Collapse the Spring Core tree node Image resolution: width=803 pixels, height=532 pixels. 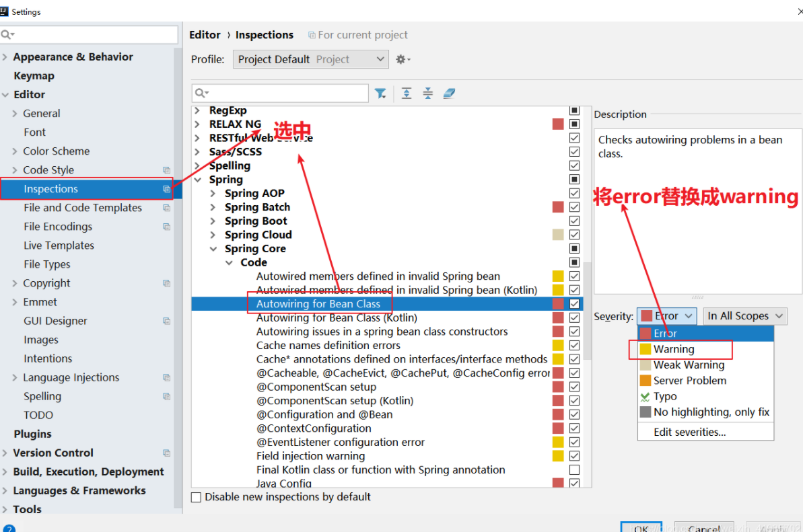tap(213, 249)
